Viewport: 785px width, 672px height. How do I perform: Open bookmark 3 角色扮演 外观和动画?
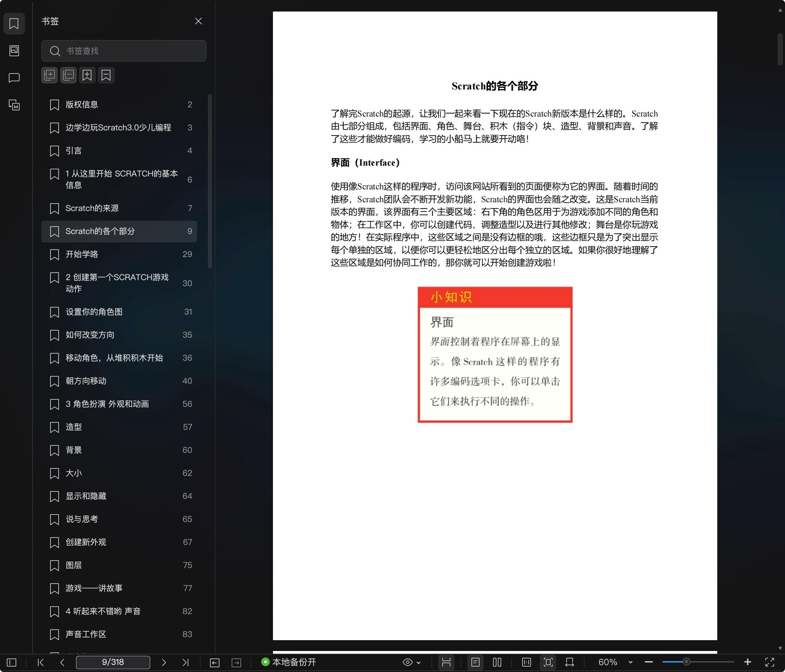[119, 404]
